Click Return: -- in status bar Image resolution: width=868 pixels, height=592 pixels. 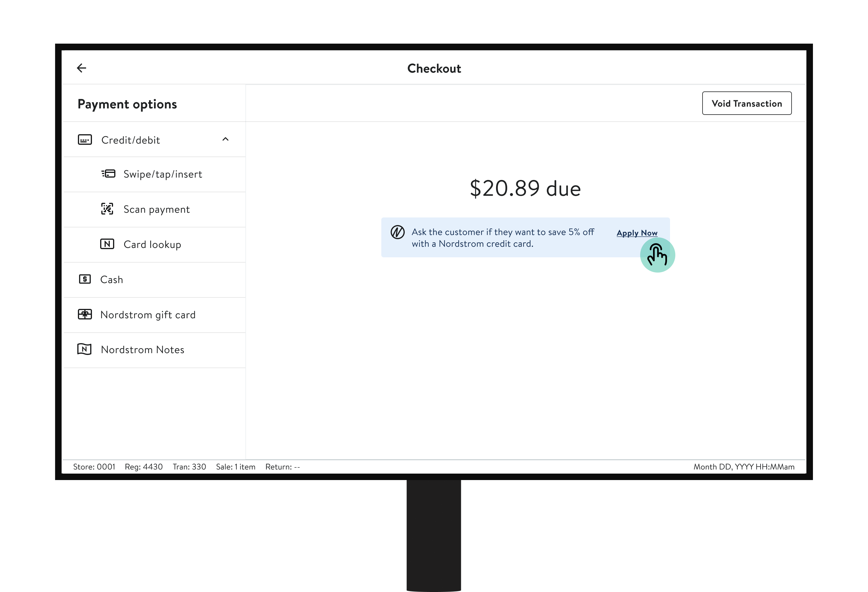click(283, 467)
